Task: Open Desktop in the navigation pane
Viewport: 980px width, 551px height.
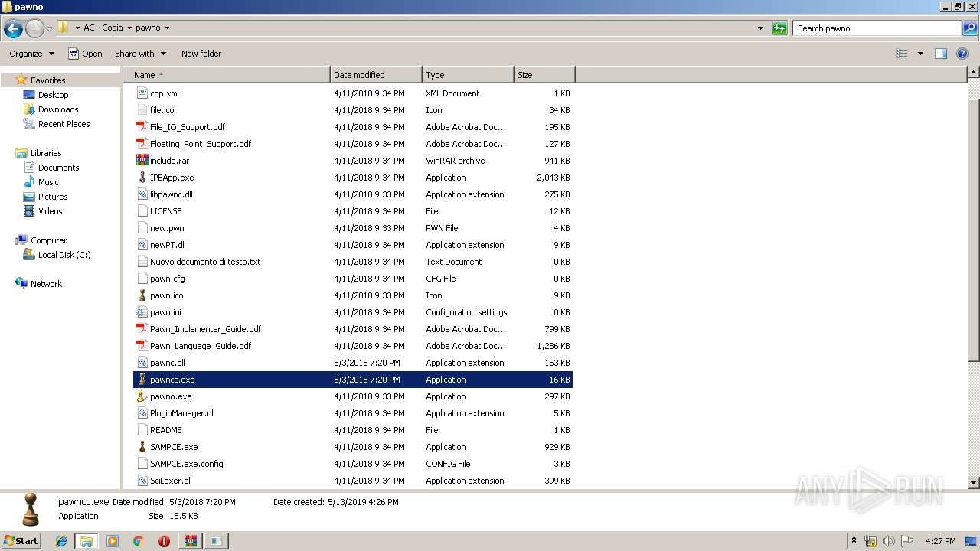Action: 53,95
